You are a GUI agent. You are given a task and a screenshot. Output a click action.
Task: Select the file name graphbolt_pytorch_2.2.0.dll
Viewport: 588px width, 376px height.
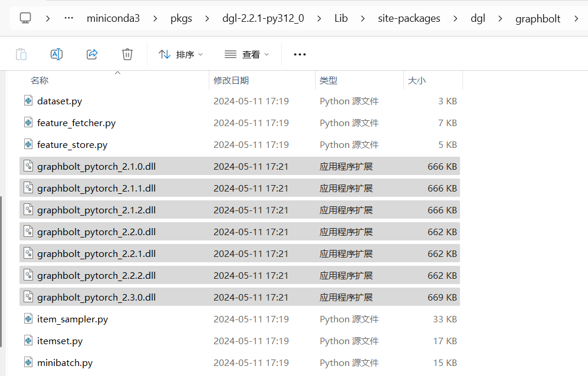[x=96, y=232]
